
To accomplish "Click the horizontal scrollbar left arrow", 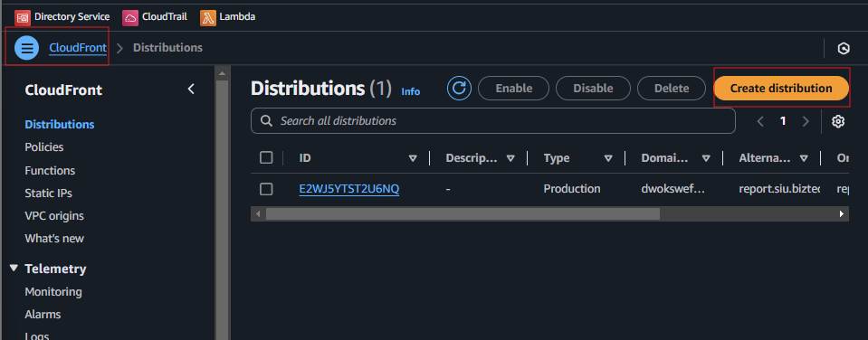I will pyautogui.click(x=257, y=214).
